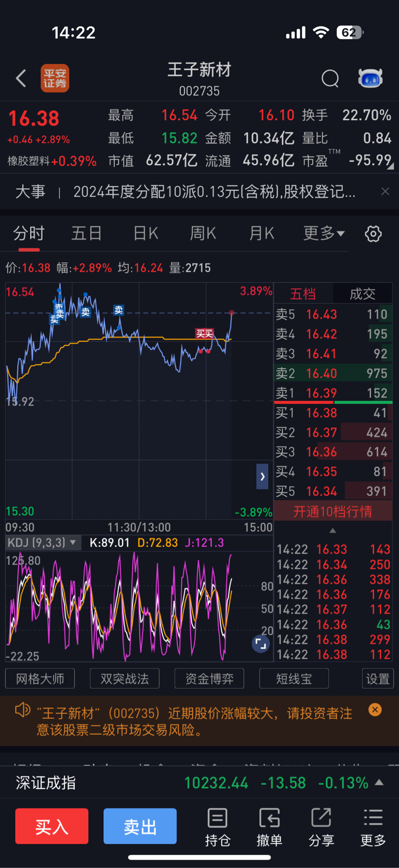Screen dimensions: 399x868
Task: Expand chart with right chevron button
Action: 262,476
